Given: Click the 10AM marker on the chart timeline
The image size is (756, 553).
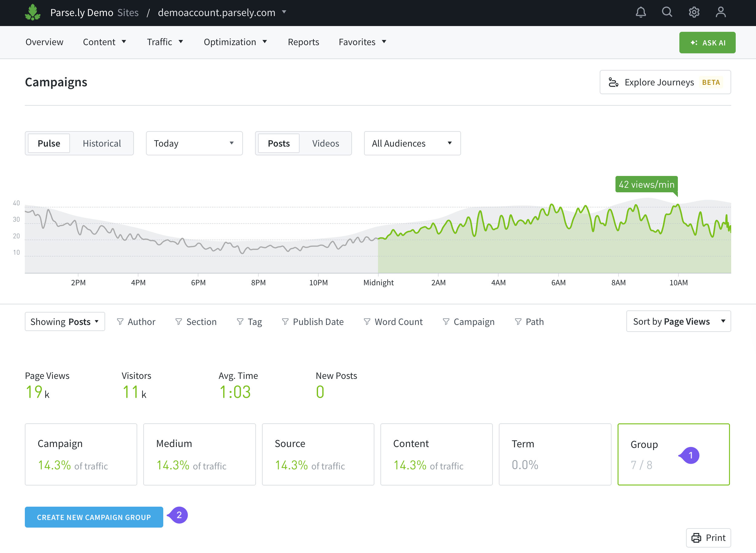Looking at the screenshot, I should (x=678, y=282).
